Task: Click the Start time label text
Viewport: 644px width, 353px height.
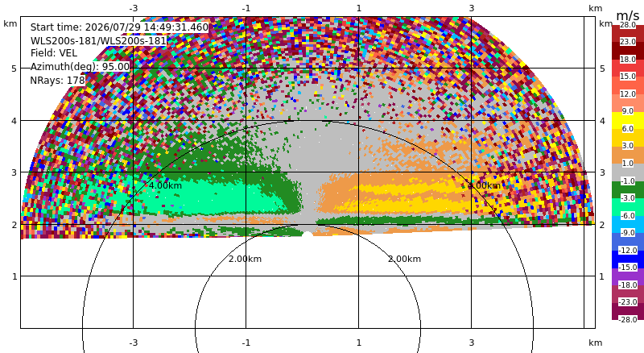Action: (x=119, y=27)
